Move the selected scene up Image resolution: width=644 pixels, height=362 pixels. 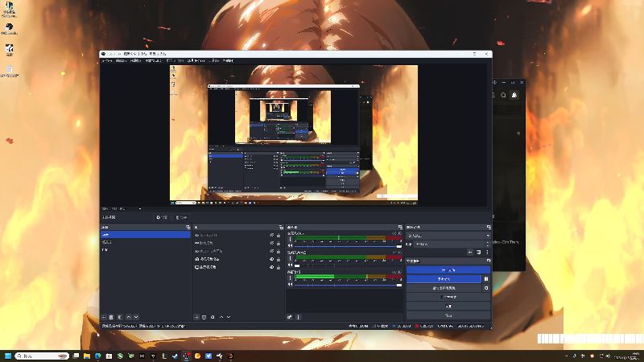click(129, 317)
